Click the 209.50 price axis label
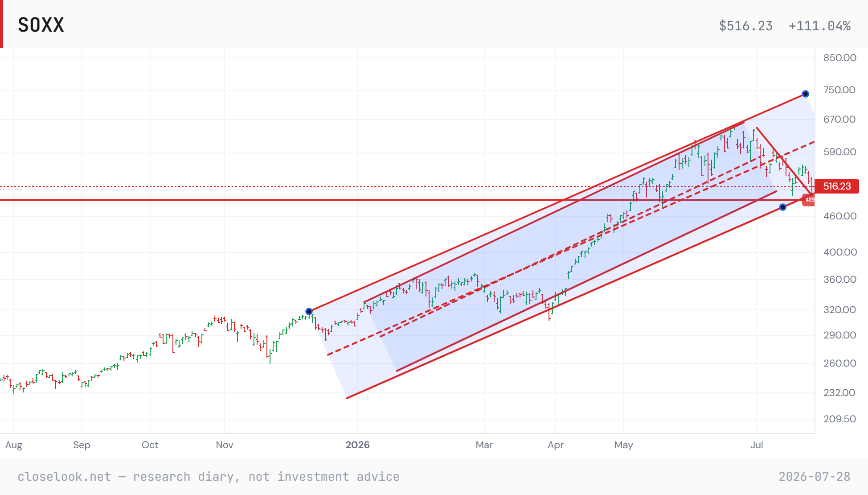The height and width of the screenshot is (495, 868). (x=839, y=419)
